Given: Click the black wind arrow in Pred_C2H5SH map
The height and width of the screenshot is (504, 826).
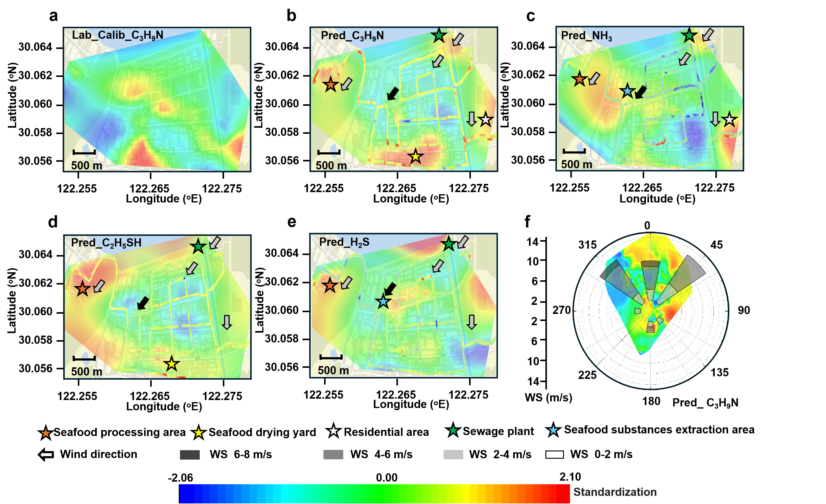Looking at the screenshot, I should coord(143,303).
